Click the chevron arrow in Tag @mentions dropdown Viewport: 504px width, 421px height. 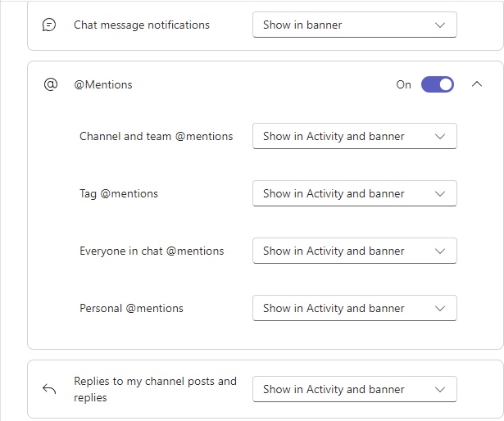click(440, 194)
